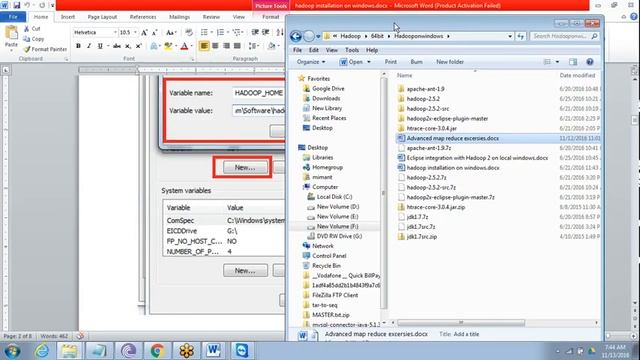Click the numbering list icon in Word
Screen dimensions: 640x360
pyautogui.click(x=220, y=32)
